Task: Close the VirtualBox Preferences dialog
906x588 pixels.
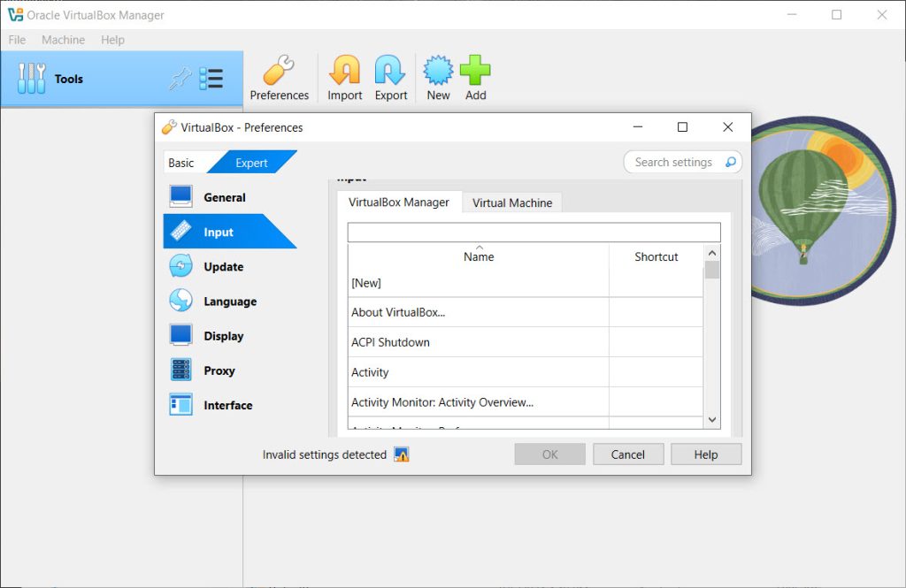Action: pyautogui.click(x=727, y=127)
